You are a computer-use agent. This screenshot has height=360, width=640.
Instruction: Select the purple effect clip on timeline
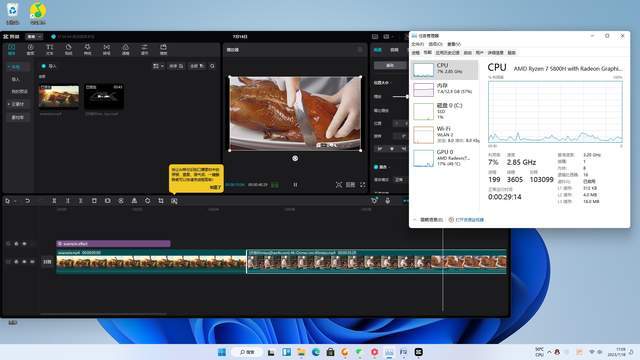point(113,244)
